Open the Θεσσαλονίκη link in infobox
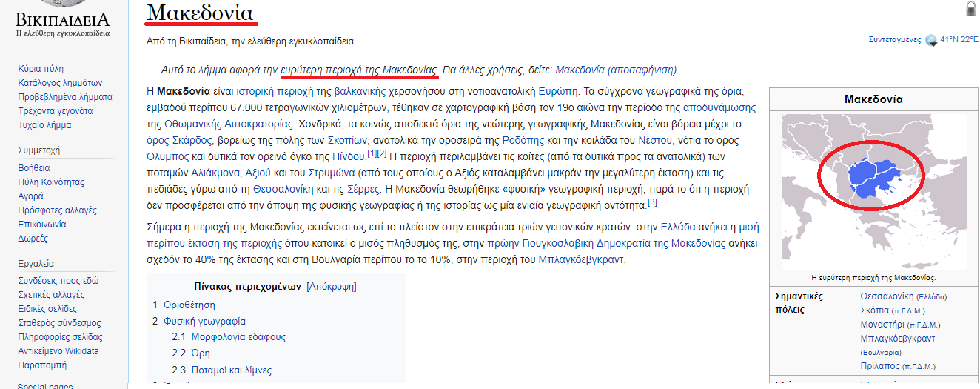Screen dimensions: 980x389 pyautogui.click(x=891, y=296)
